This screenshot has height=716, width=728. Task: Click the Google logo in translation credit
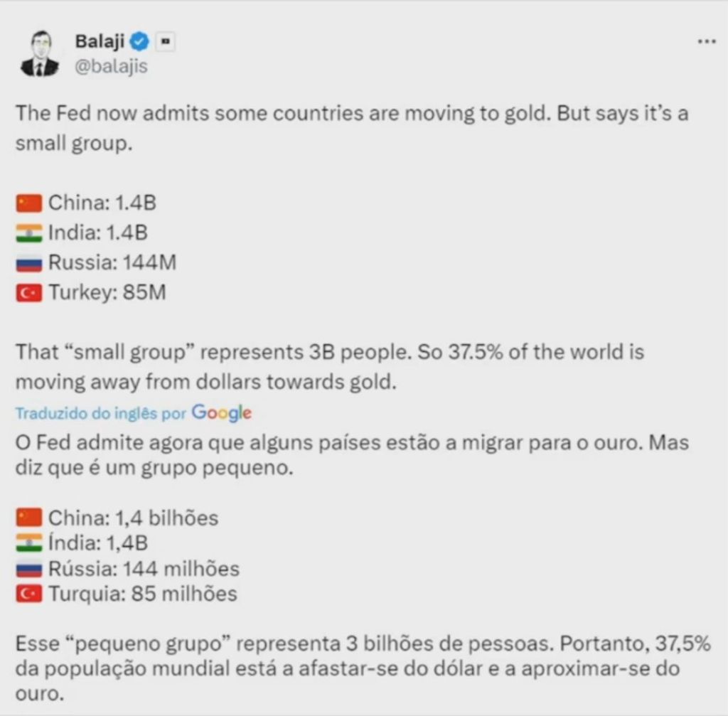(221, 412)
